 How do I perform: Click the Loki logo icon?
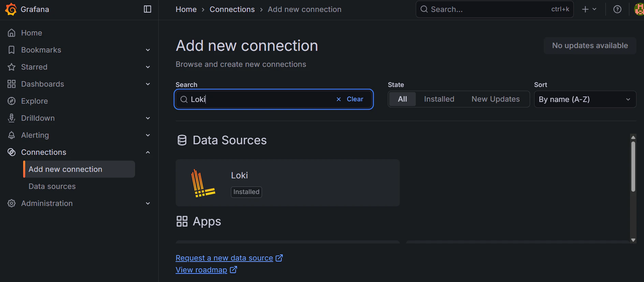coord(203,183)
